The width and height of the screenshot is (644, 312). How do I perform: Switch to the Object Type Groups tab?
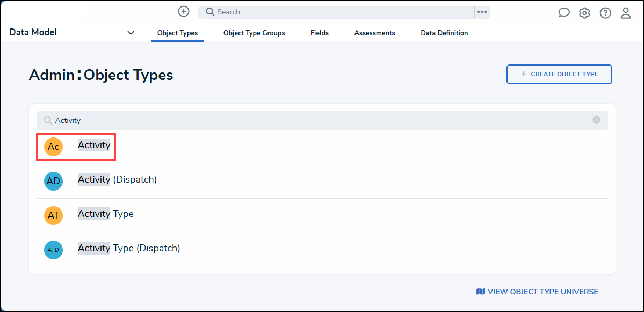pyautogui.click(x=254, y=33)
